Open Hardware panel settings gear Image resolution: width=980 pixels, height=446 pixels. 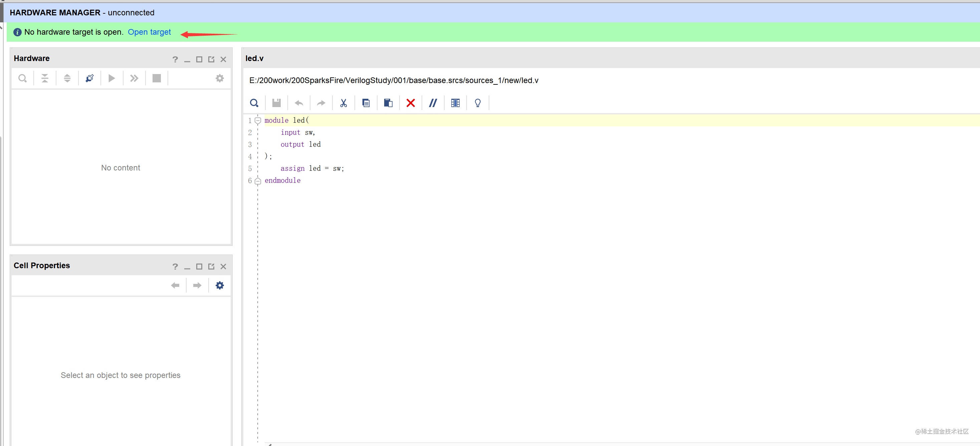220,78
